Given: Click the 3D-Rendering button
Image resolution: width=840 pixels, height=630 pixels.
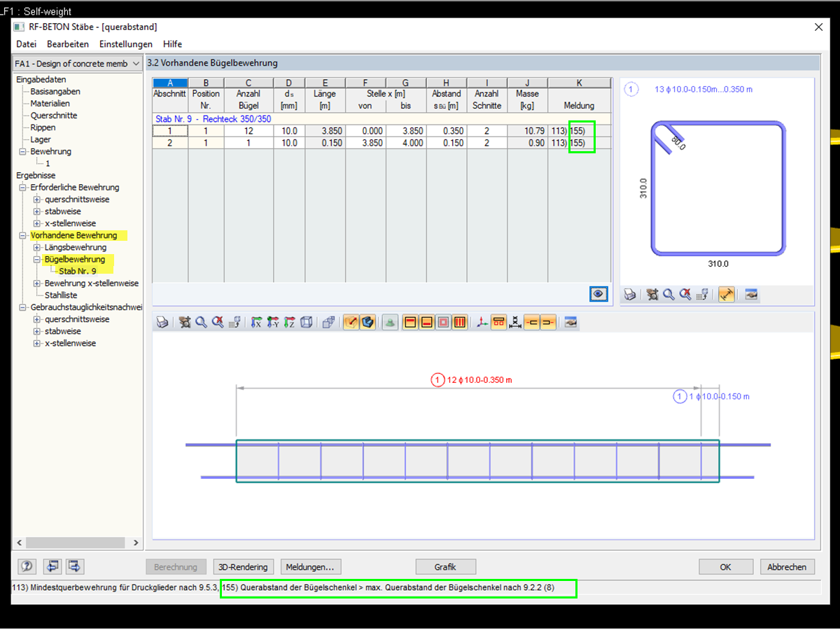Looking at the screenshot, I should [243, 567].
